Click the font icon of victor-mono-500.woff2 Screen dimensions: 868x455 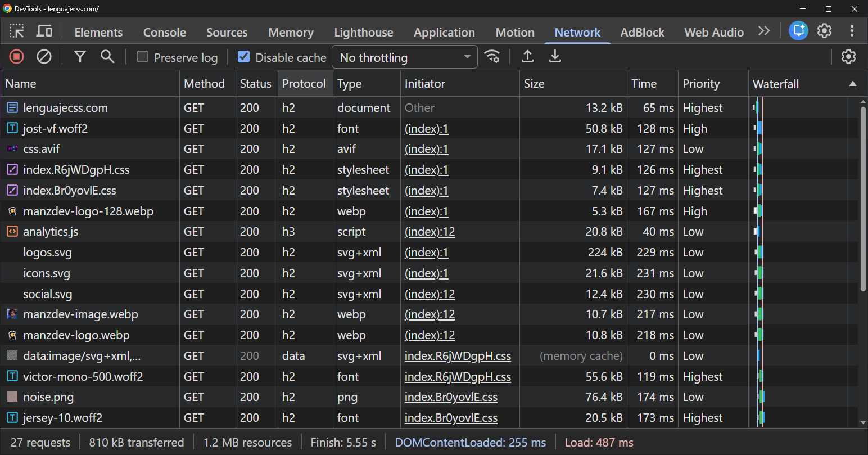pyautogui.click(x=12, y=376)
